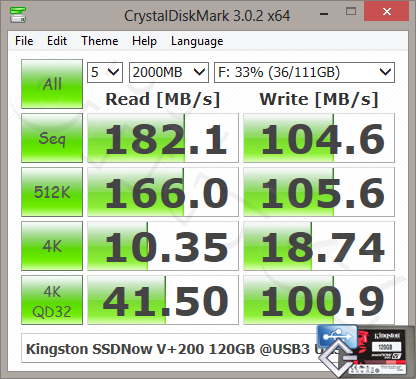The height and width of the screenshot is (379, 416).
Task: Click the Read [MB/s] column header
Action: point(163,99)
